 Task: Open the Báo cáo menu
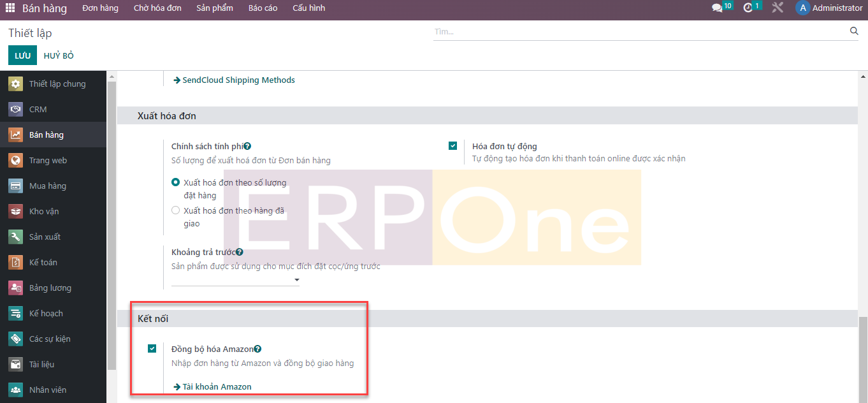coord(263,8)
